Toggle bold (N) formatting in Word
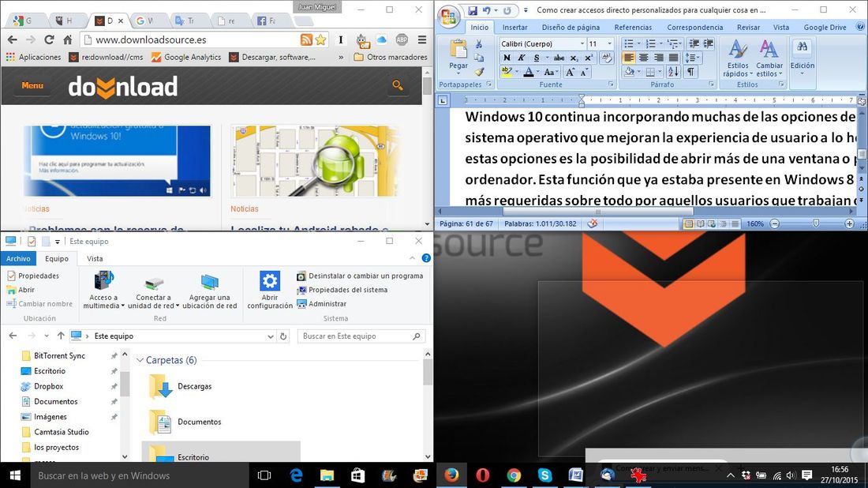Viewport: 868px width, 488px height. [x=507, y=58]
